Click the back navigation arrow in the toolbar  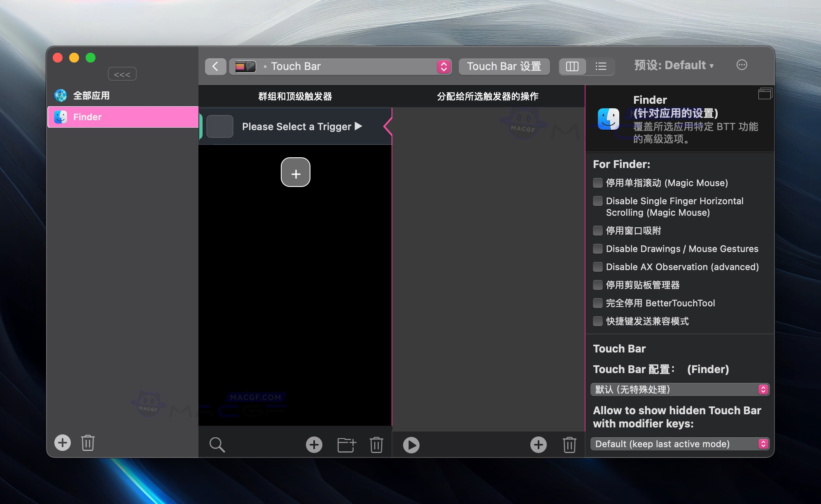coord(215,66)
